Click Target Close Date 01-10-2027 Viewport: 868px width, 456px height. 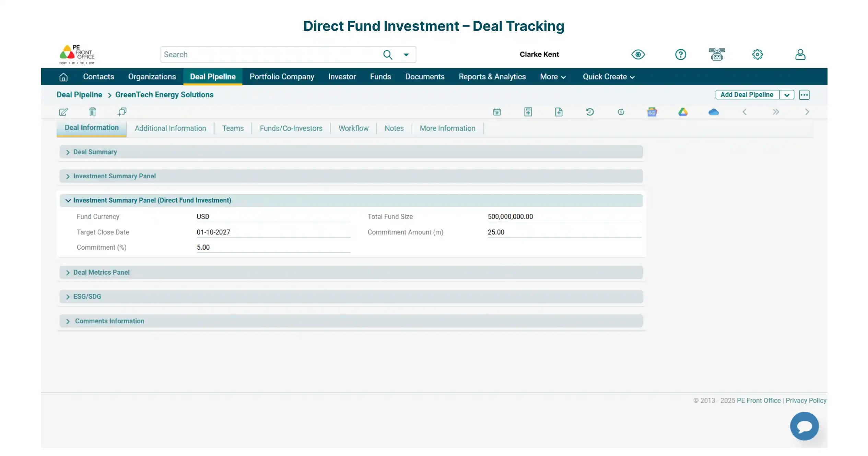click(x=273, y=232)
